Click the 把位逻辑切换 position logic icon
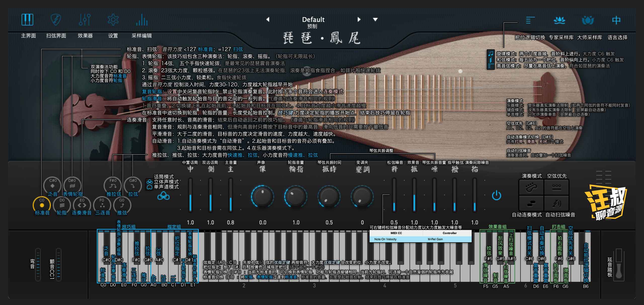Screen dimensions: 644x305 [x=530, y=20]
